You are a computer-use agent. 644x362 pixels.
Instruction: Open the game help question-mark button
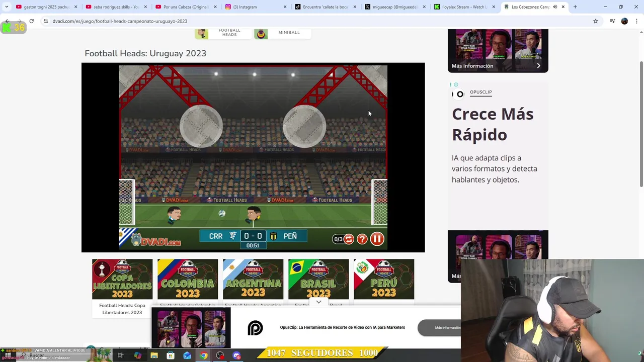point(362,239)
